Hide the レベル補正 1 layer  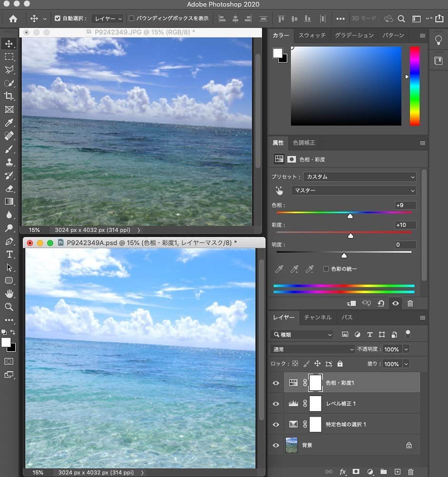coord(276,404)
